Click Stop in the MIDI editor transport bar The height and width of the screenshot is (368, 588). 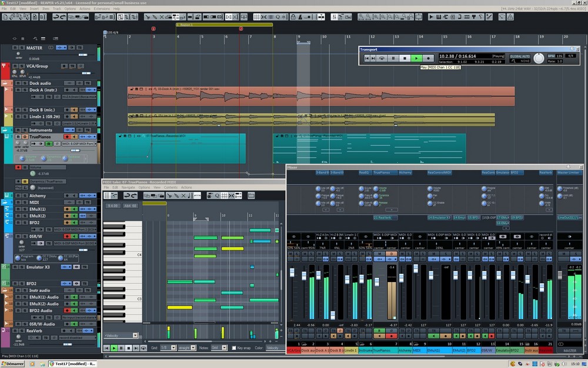click(x=129, y=348)
